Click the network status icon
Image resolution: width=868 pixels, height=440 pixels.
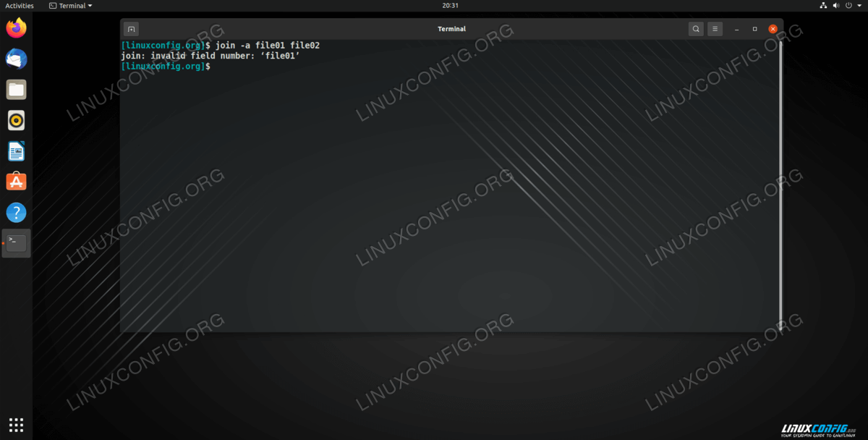click(x=823, y=6)
